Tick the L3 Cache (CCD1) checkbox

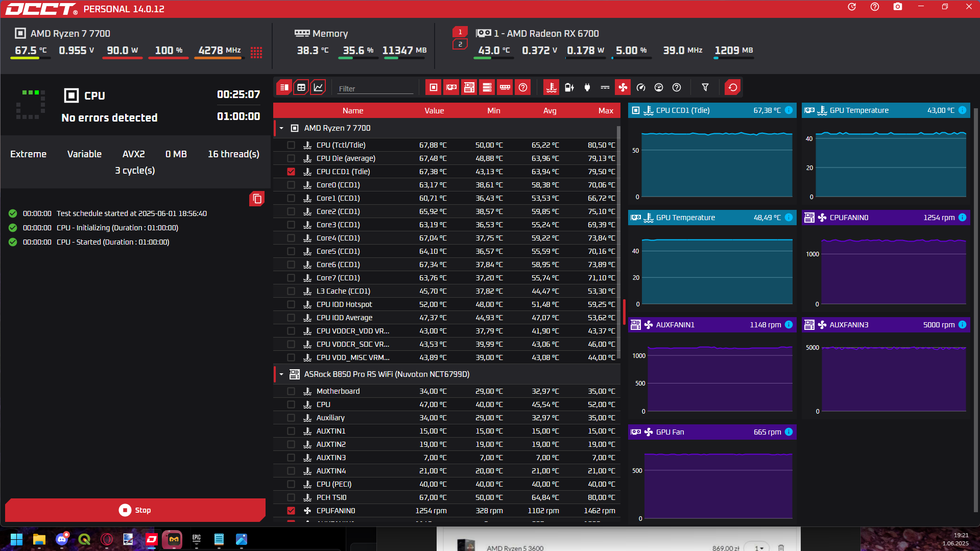(x=291, y=291)
